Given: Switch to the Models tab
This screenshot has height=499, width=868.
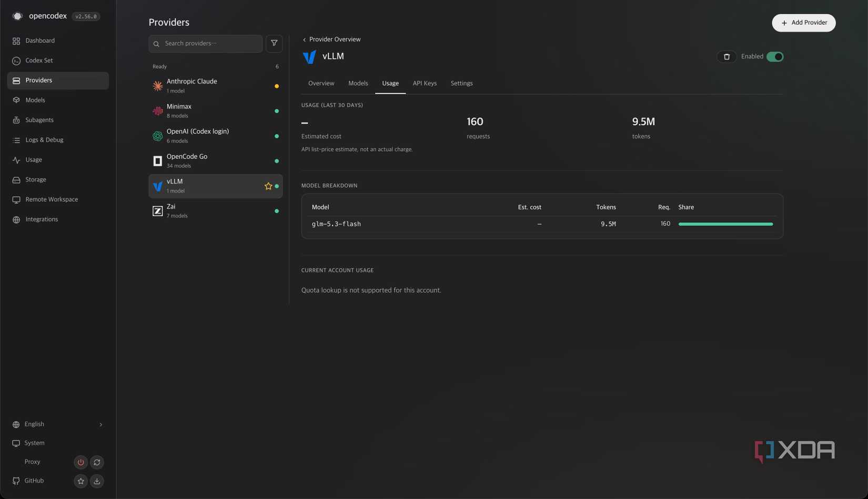Looking at the screenshot, I should click(358, 83).
